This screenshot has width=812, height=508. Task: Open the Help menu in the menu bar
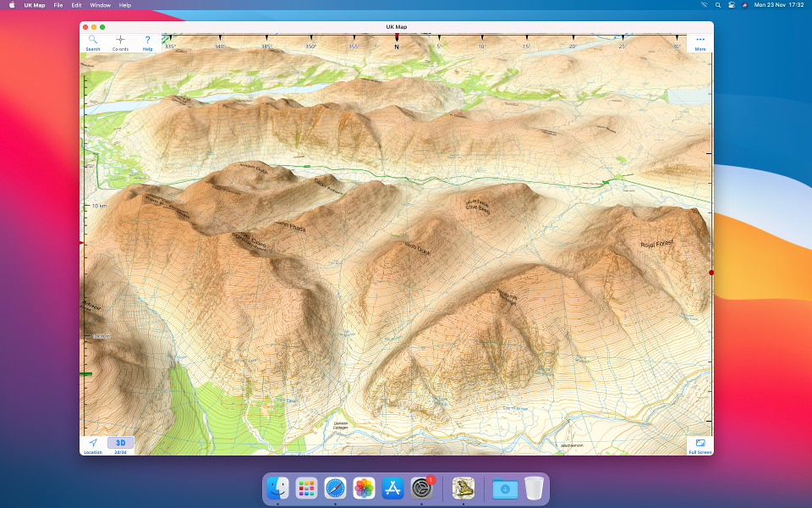click(x=124, y=5)
